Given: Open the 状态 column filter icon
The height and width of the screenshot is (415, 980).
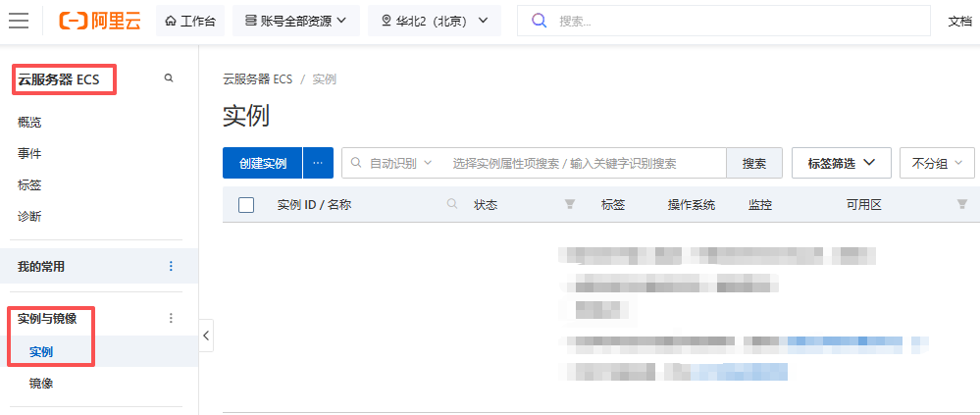Looking at the screenshot, I should (569, 204).
